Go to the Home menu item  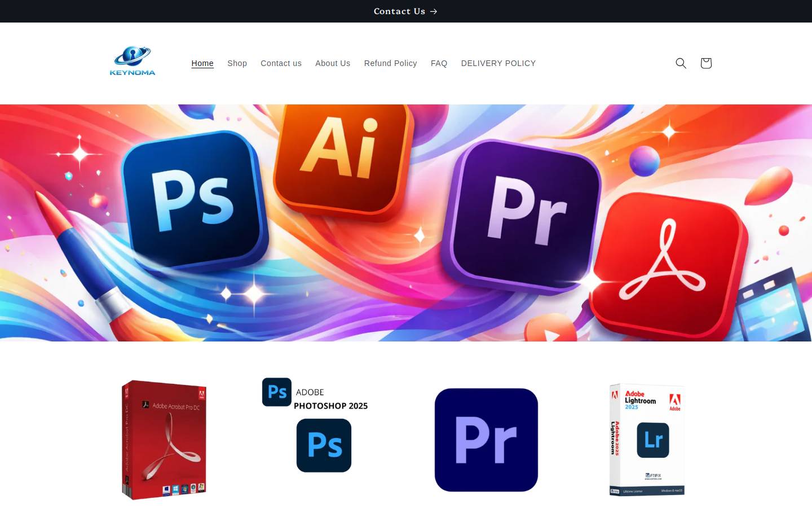coord(202,63)
